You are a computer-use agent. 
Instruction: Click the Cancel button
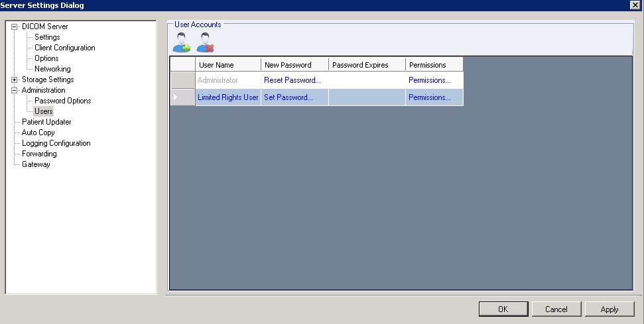click(x=556, y=309)
